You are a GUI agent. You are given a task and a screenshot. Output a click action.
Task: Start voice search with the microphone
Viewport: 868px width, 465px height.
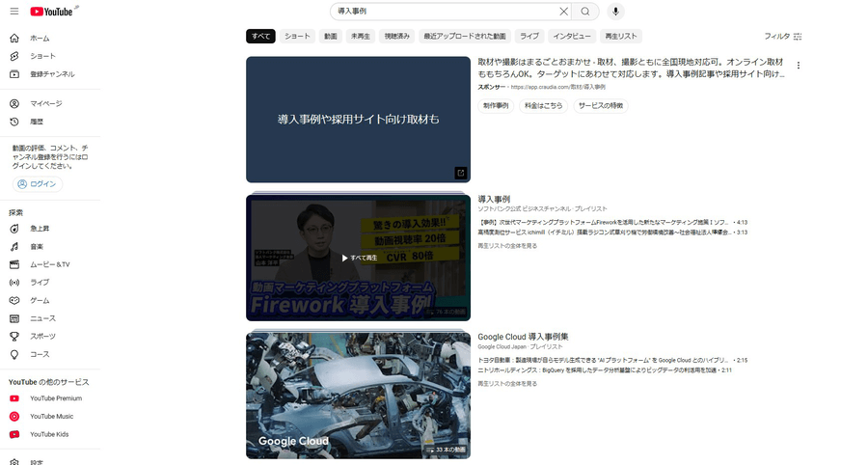pyautogui.click(x=615, y=11)
